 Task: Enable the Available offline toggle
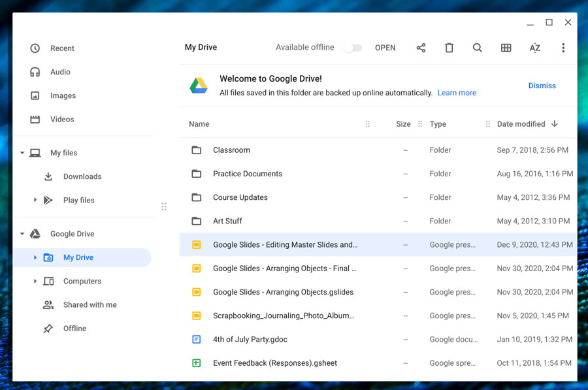tap(353, 47)
